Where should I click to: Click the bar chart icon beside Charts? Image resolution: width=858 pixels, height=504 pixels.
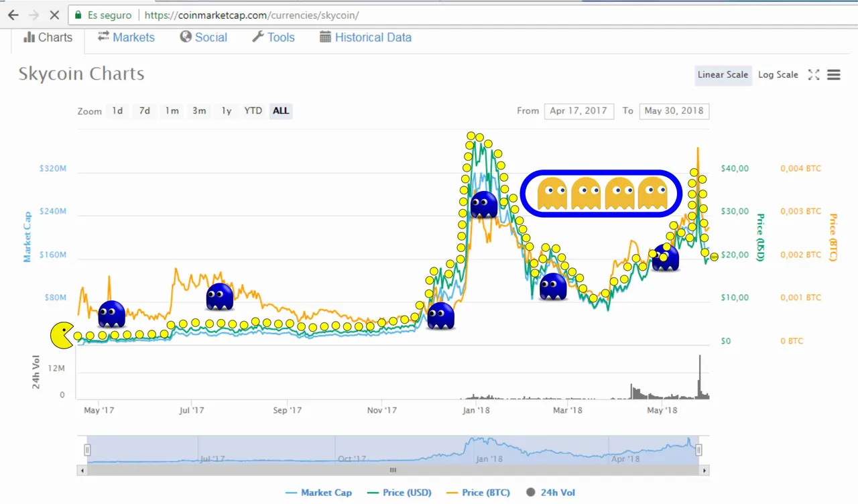(29, 38)
